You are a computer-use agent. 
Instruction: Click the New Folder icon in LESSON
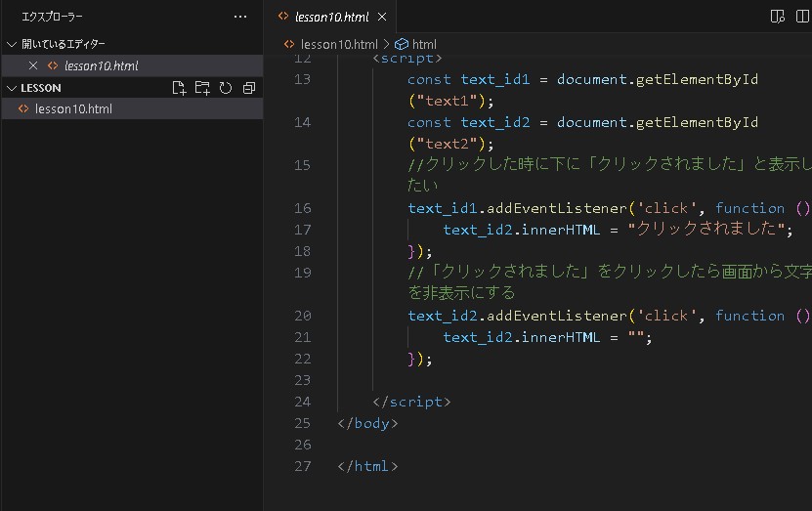tap(202, 88)
